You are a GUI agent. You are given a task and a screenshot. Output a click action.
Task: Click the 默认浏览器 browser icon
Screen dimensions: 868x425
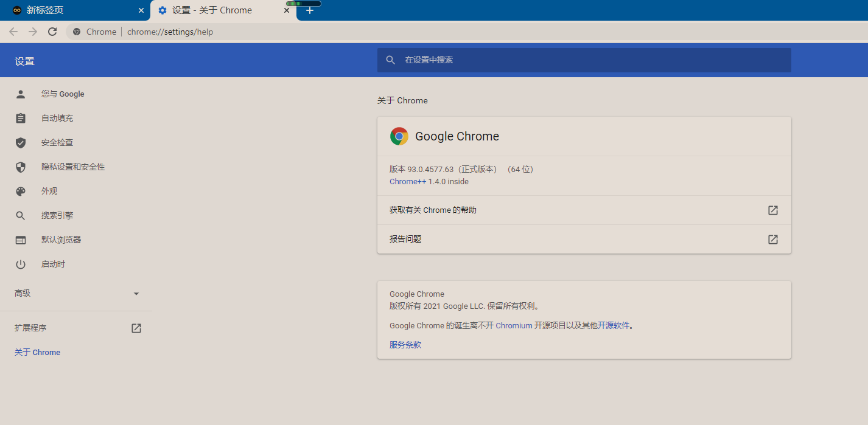pos(20,240)
